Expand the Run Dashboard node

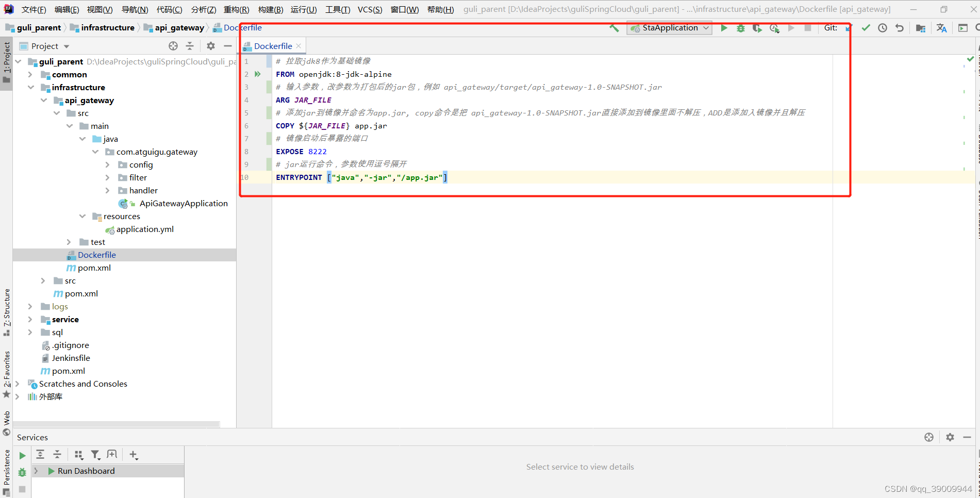[x=36, y=471]
